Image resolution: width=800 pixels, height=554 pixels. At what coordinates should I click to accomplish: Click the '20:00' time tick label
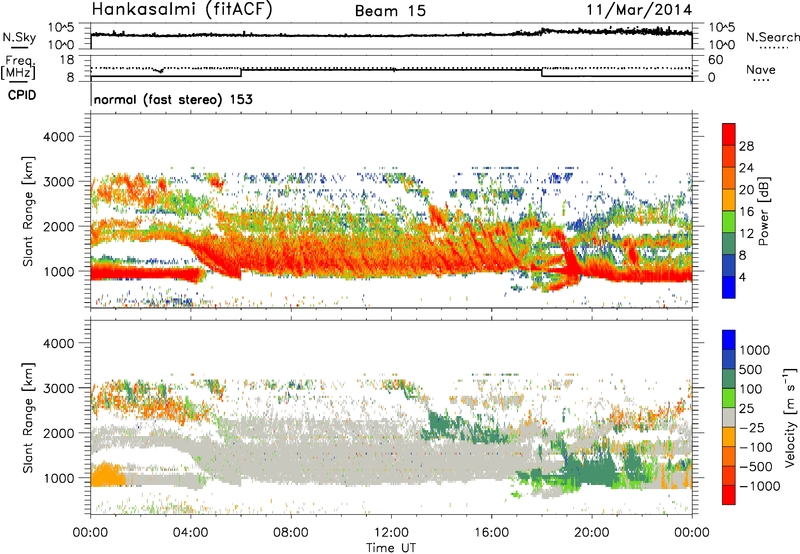click(x=591, y=533)
